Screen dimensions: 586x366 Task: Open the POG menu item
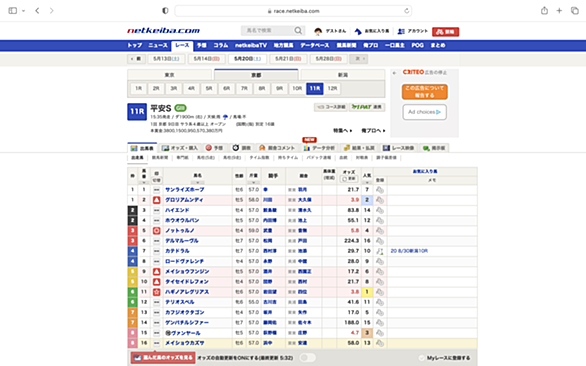tap(417, 45)
